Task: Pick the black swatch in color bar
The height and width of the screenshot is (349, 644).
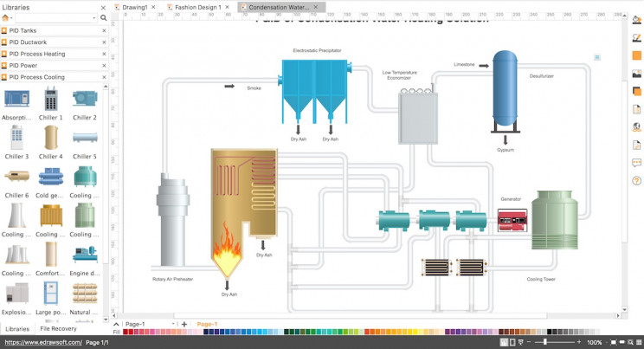Action: [550, 332]
